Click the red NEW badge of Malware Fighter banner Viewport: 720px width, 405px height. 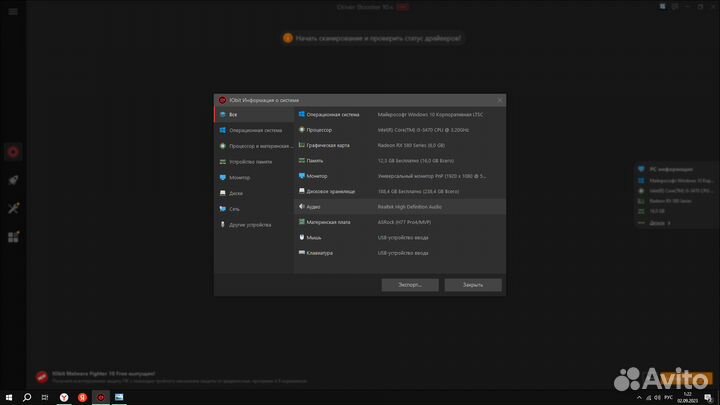[42, 377]
